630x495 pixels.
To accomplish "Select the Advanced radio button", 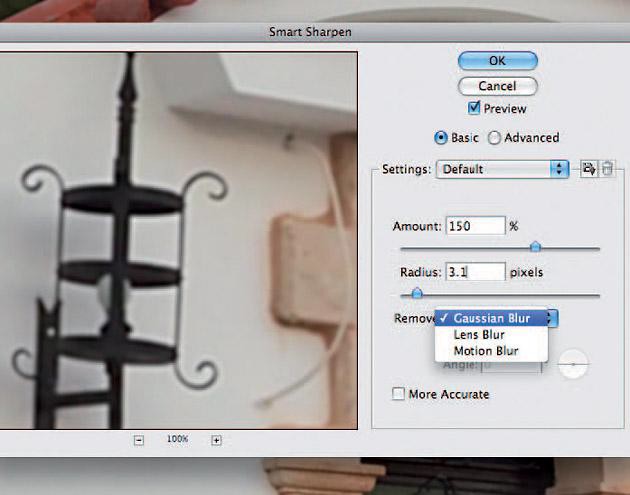I will coord(494,138).
